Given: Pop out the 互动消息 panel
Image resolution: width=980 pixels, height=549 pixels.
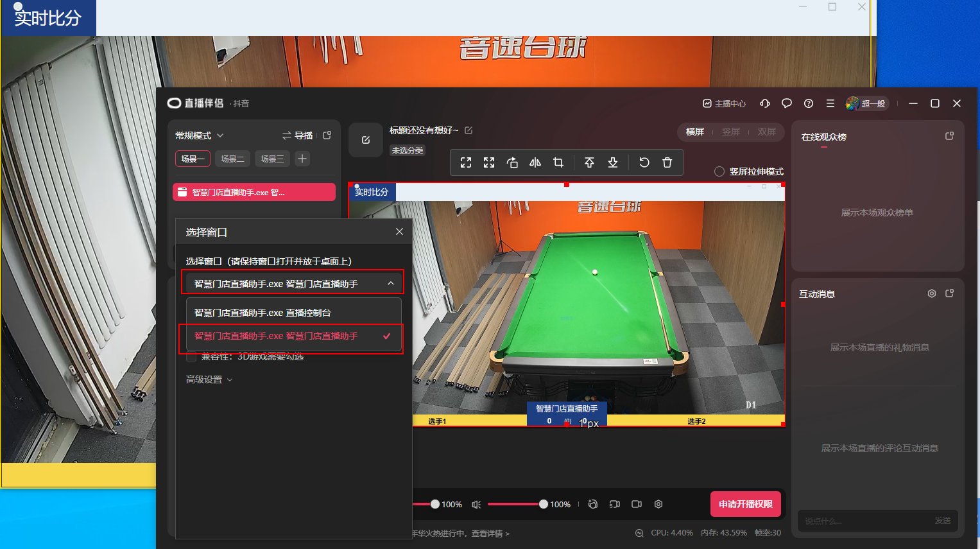Looking at the screenshot, I should click(x=950, y=293).
